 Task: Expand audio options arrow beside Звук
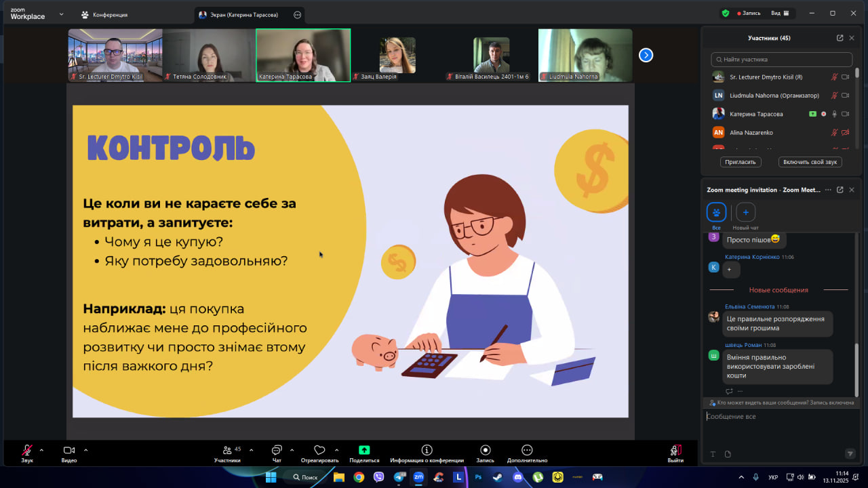tap(41, 450)
